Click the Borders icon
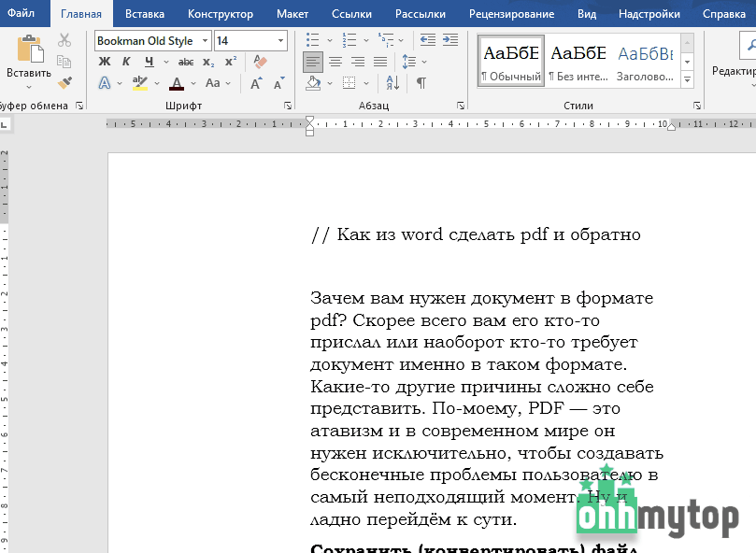 click(349, 83)
